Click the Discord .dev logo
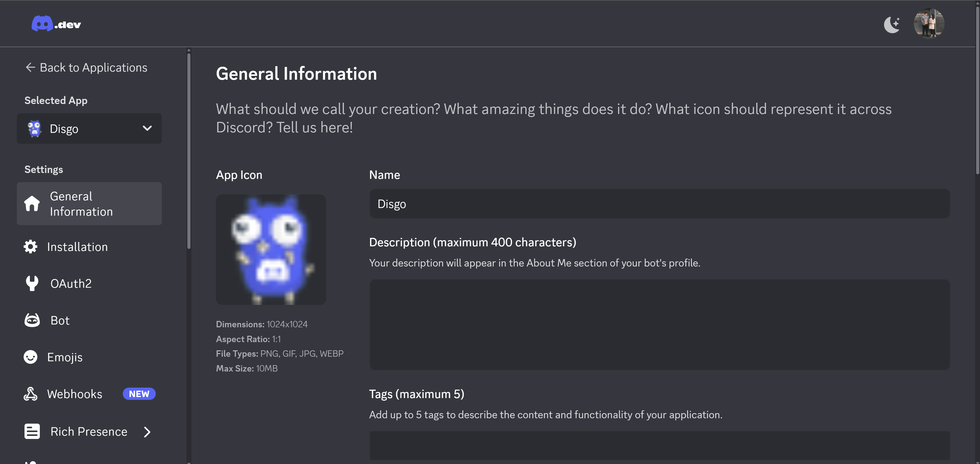Screen dimensions: 980x464 point(56,24)
